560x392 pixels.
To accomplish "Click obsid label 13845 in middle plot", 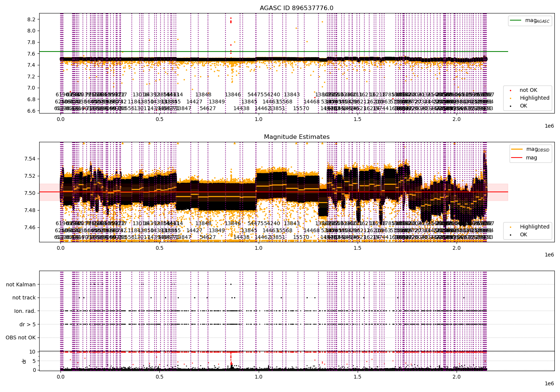I will [x=249, y=230].
